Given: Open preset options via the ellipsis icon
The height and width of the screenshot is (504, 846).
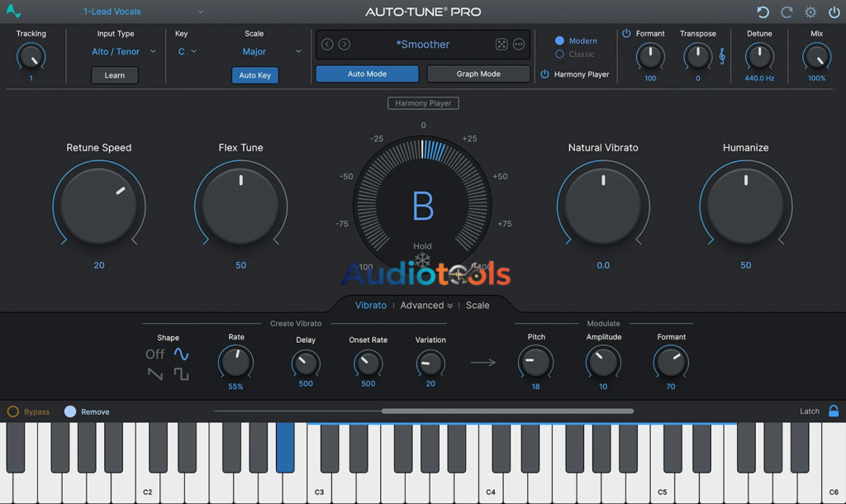Looking at the screenshot, I should [519, 44].
